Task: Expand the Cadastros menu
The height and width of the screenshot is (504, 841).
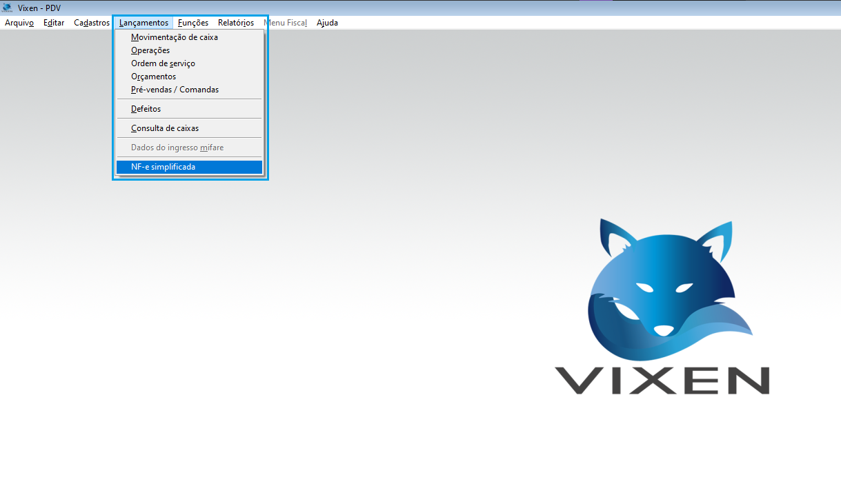Action: pos(92,23)
